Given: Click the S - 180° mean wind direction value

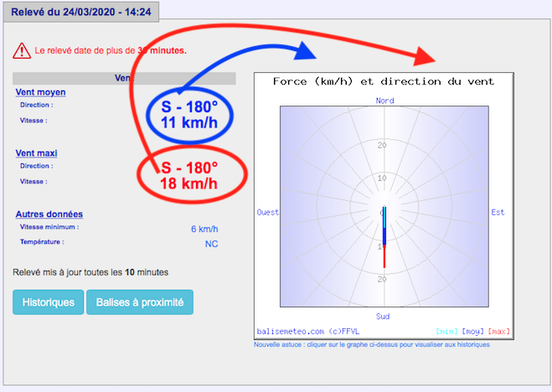Looking at the screenshot, I should [189, 106].
